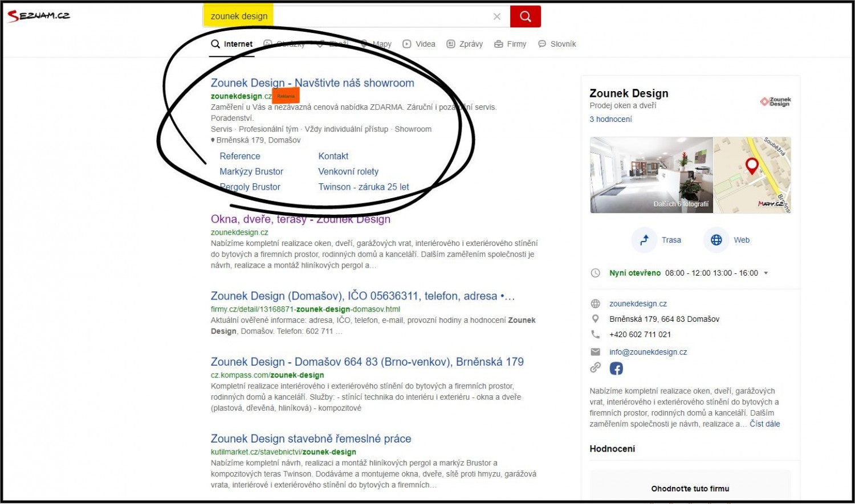Image resolution: width=855 pixels, height=504 pixels.
Task: Expand description with Číst dále
Action: click(x=765, y=424)
